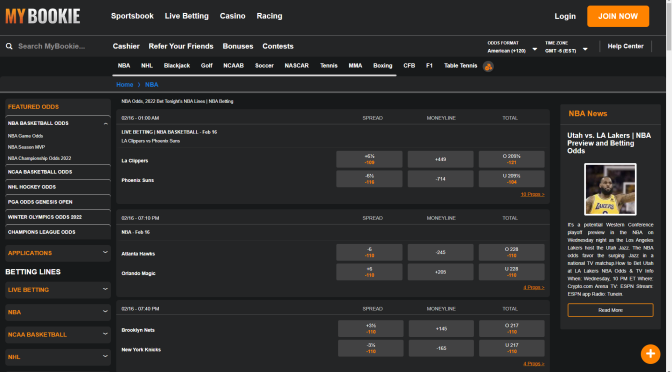The image size is (672, 372).
Task: Select the Golf tab
Action: coord(207,66)
